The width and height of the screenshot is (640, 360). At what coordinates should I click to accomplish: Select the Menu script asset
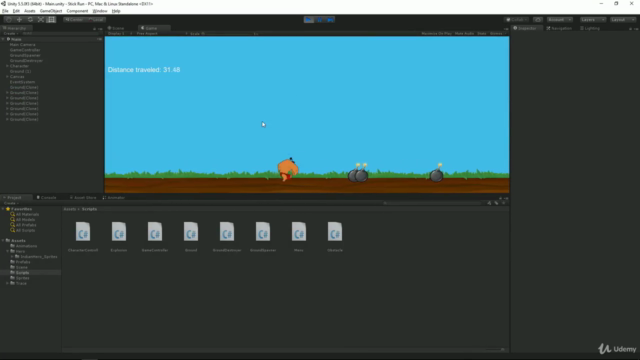coord(299,237)
